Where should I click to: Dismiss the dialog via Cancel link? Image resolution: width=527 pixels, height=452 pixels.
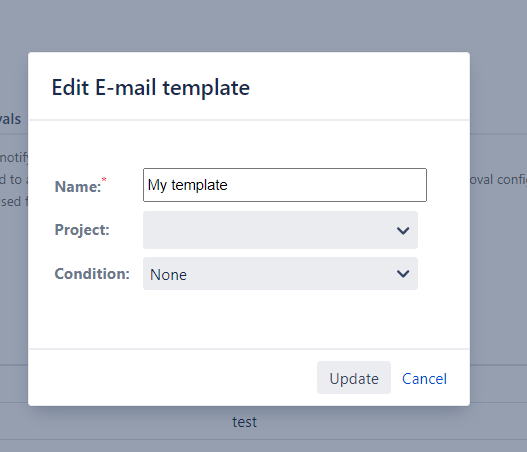click(424, 379)
